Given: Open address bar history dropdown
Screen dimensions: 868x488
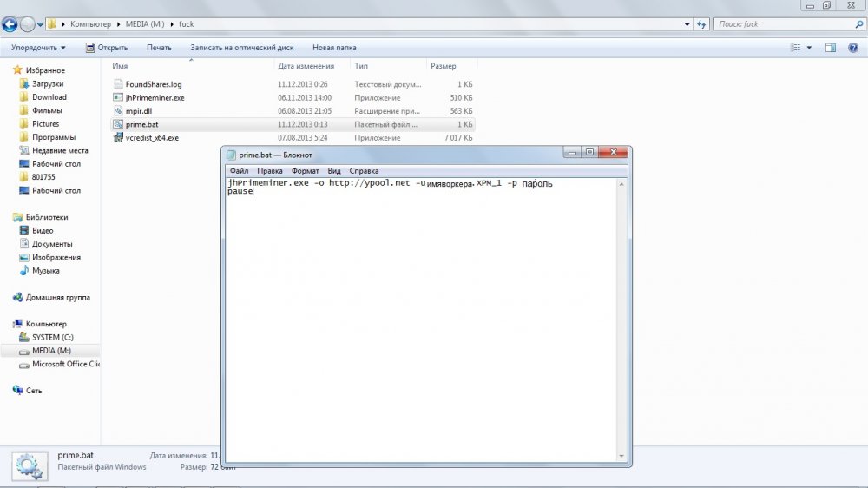Looking at the screenshot, I should coord(687,24).
